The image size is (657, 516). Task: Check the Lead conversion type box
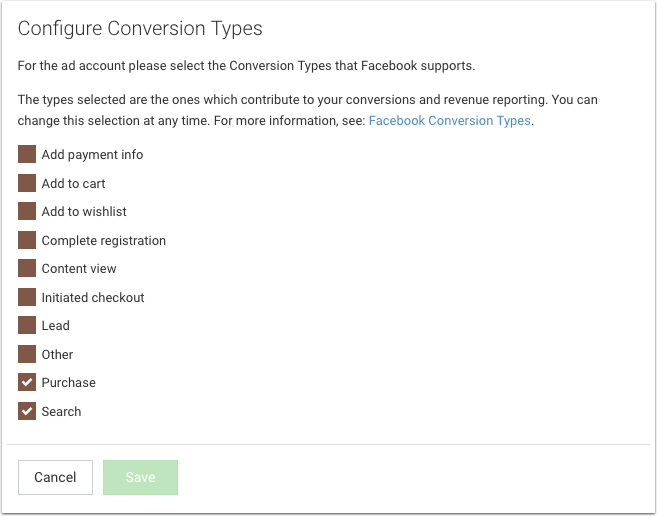[26, 326]
